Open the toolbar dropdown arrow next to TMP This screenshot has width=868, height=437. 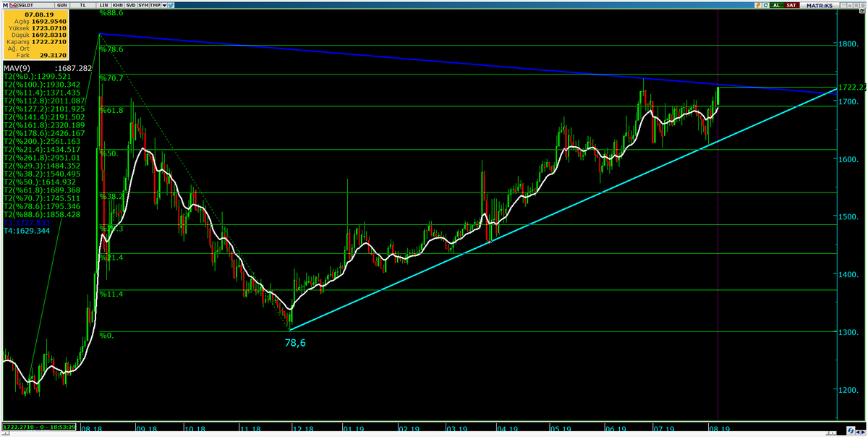(x=164, y=5)
